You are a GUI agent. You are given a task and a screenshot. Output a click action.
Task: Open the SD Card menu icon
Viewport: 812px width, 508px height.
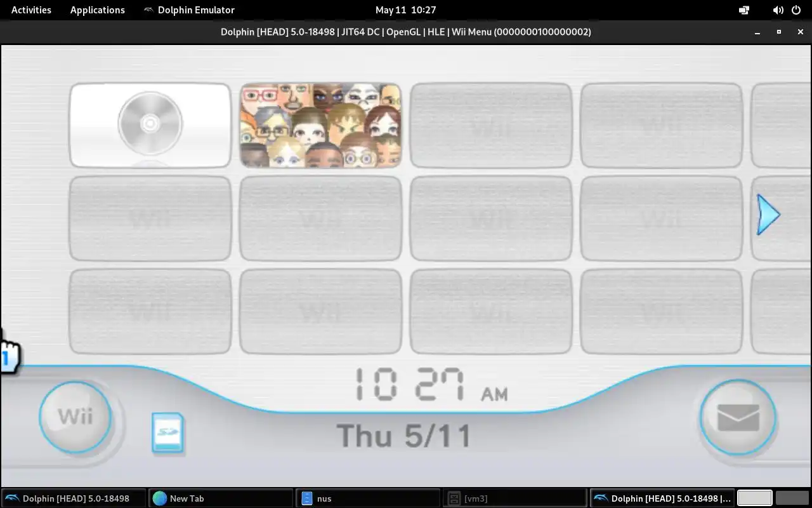coord(168,432)
